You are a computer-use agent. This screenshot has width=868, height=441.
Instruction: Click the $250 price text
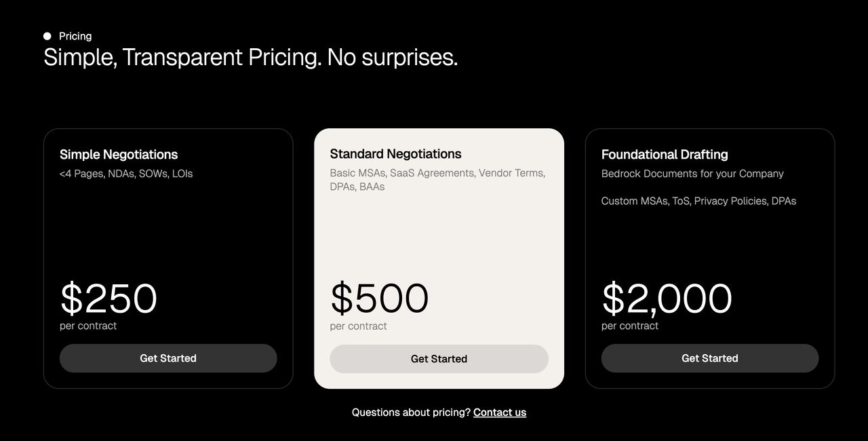(x=108, y=299)
